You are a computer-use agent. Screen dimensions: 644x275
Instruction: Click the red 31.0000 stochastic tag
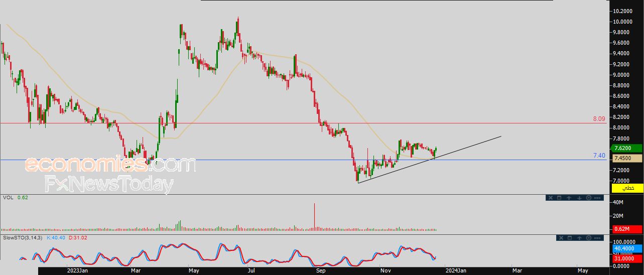click(x=627, y=257)
